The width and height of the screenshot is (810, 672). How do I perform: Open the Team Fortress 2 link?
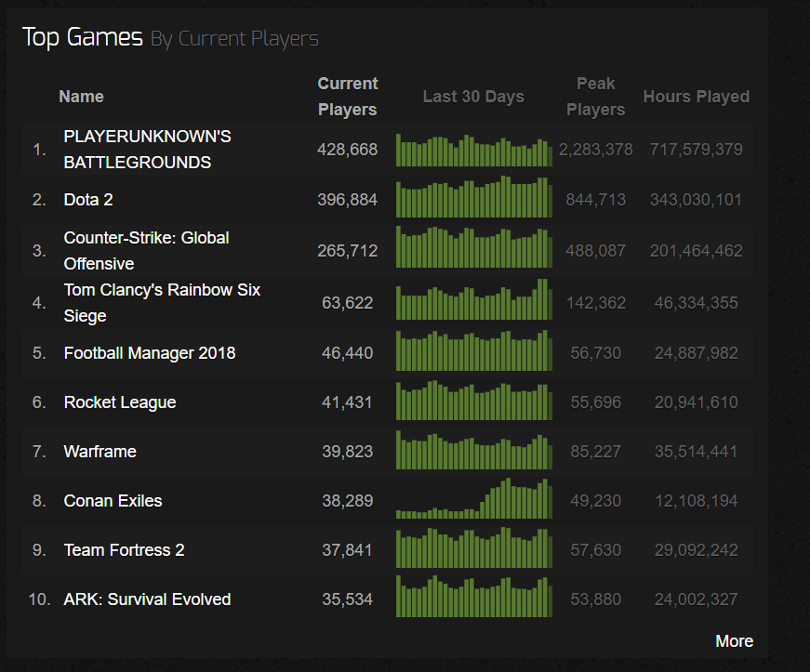point(124,550)
